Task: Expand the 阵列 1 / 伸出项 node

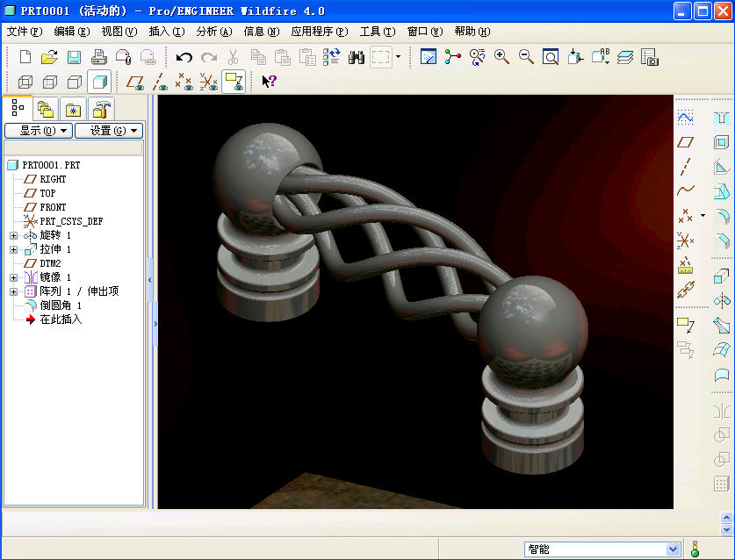Action: point(13,291)
